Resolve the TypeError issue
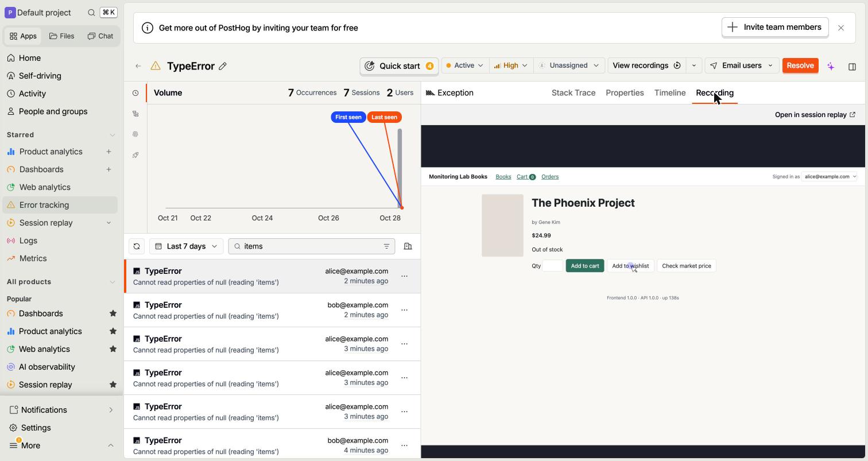868x461 pixels. click(x=800, y=65)
